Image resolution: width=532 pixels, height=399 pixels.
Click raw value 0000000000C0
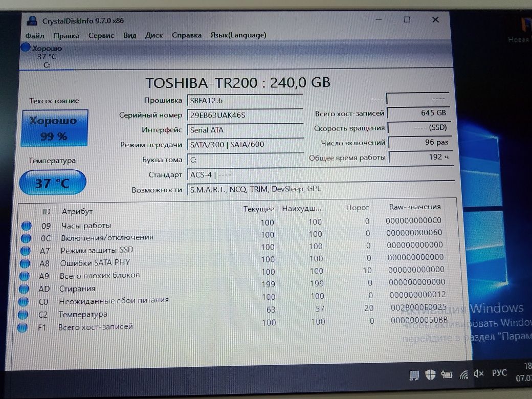click(414, 220)
